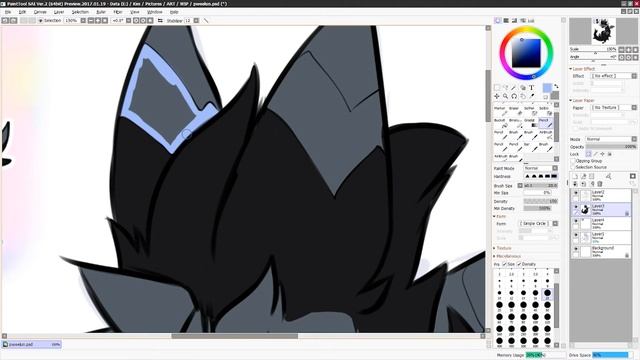
Task: Select the rectangular selection tool
Action: [x=497, y=87]
